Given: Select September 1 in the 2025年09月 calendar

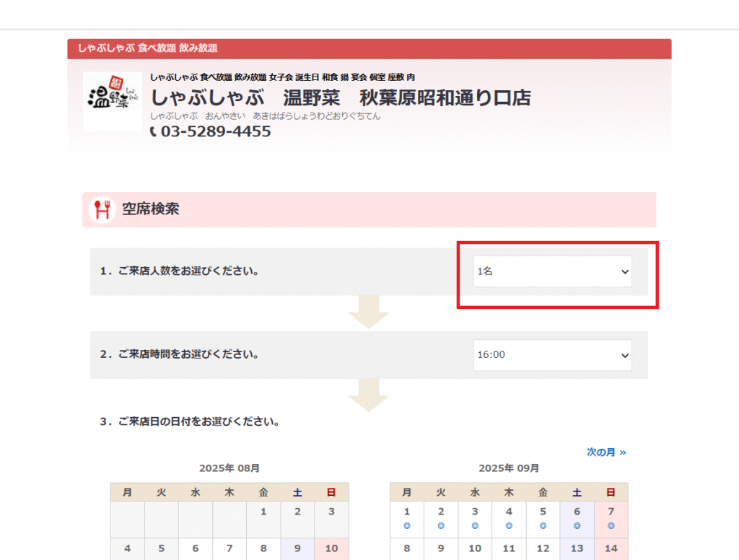Looking at the screenshot, I should [407, 519].
